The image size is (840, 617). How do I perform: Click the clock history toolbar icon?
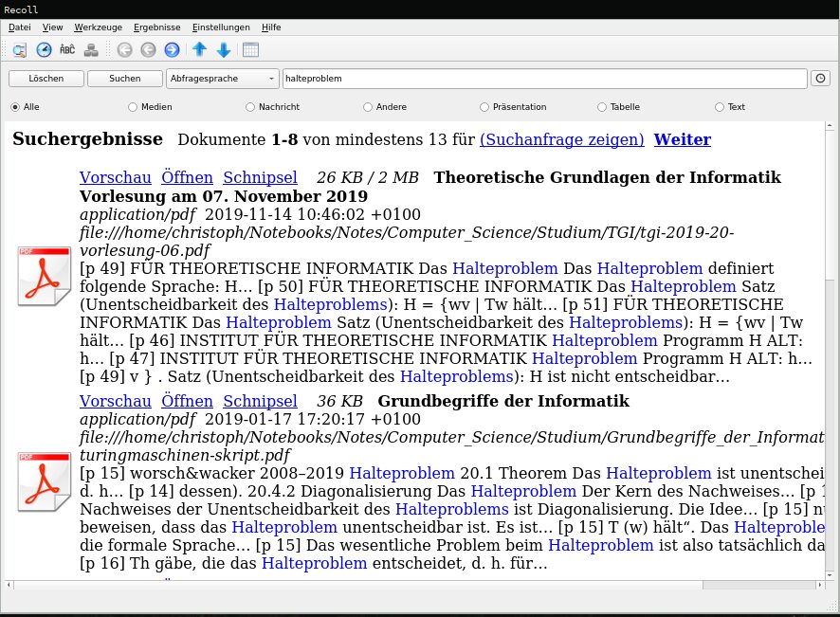tap(44, 49)
